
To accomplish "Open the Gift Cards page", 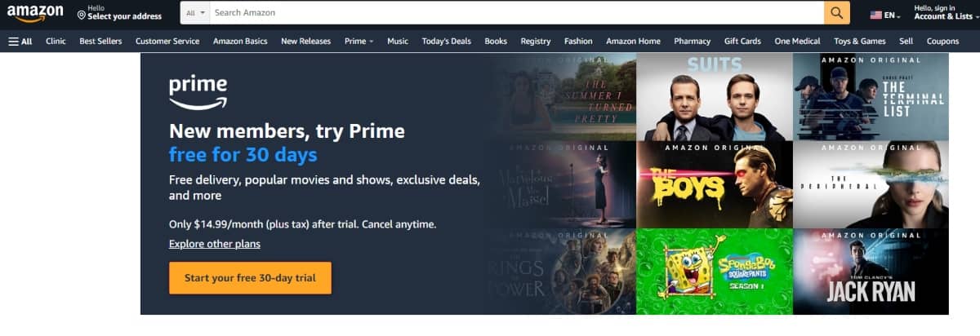I will [x=742, y=41].
